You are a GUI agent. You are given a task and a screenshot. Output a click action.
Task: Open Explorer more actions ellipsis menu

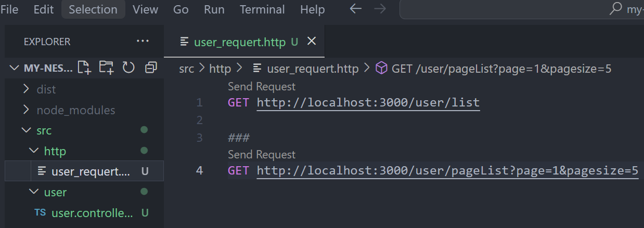tap(142, 41)
